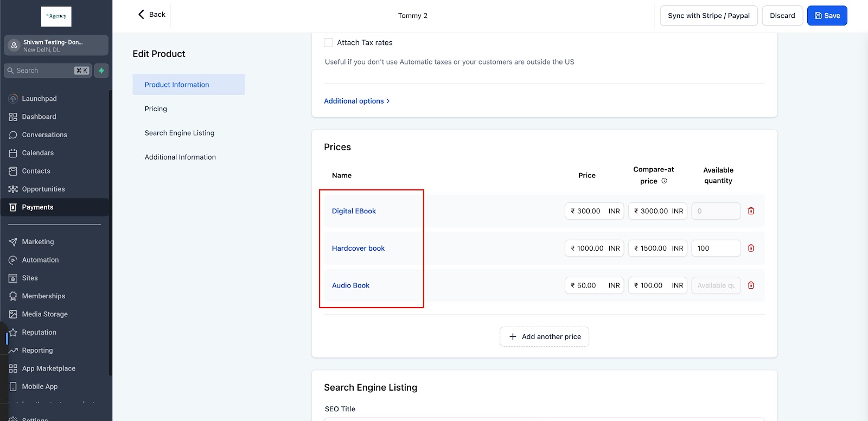The image size is (868, 421).
Task: Discard the product changes
Action: [782, 16]
